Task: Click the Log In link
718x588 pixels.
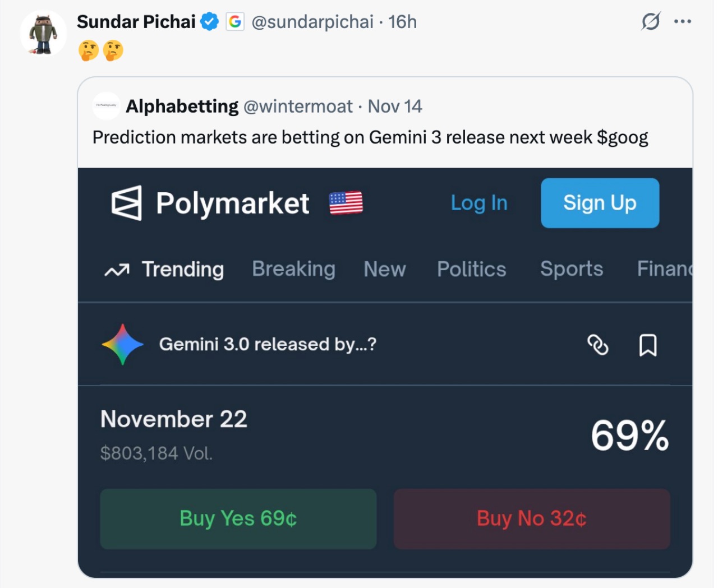Action: point(479,203)
